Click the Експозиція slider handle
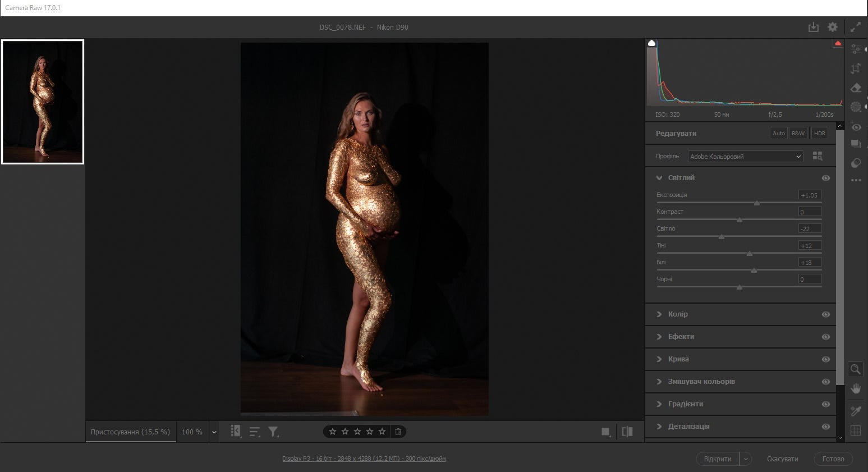The width and height of the screenshot is (868, 472). (757, 203)
